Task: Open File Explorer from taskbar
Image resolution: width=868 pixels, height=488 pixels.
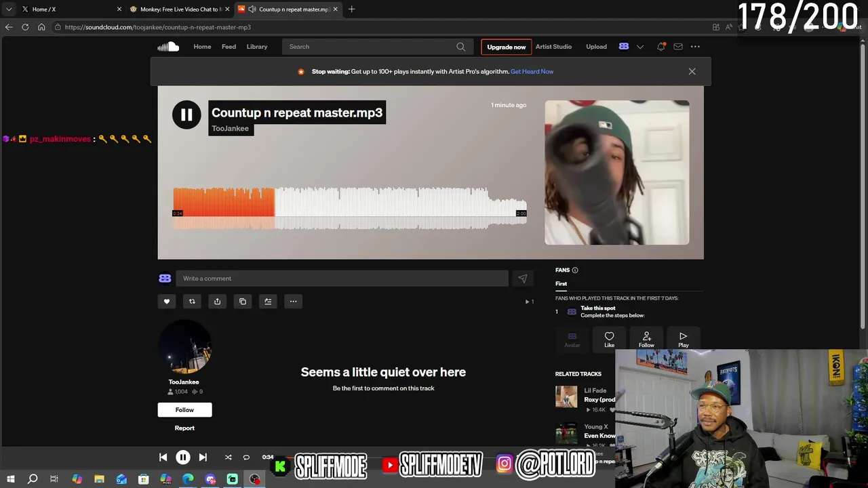Action: tap(99, 479)
